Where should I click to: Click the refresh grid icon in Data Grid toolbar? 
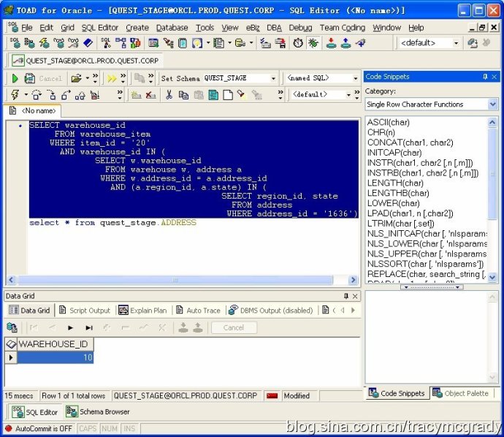click(x=12, y=327)
